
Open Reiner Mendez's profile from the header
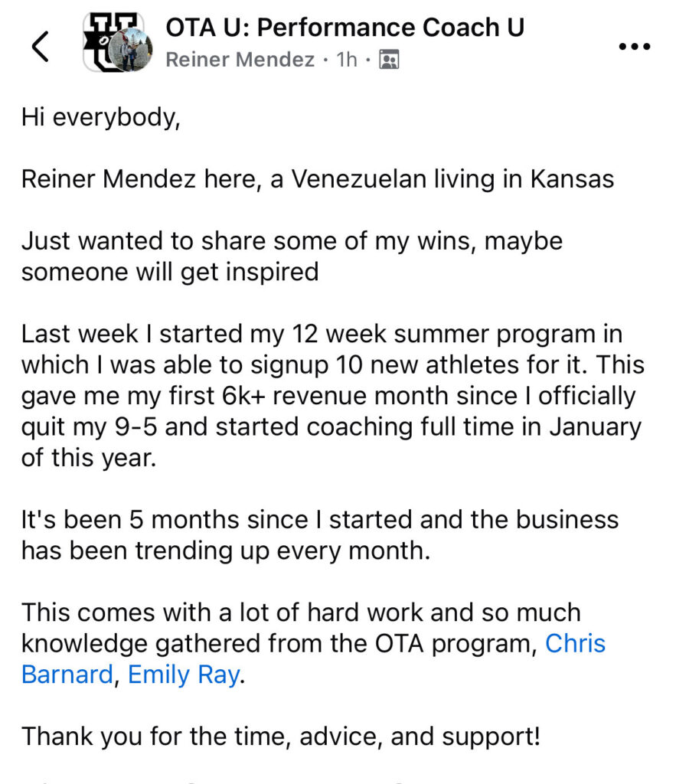240,60
